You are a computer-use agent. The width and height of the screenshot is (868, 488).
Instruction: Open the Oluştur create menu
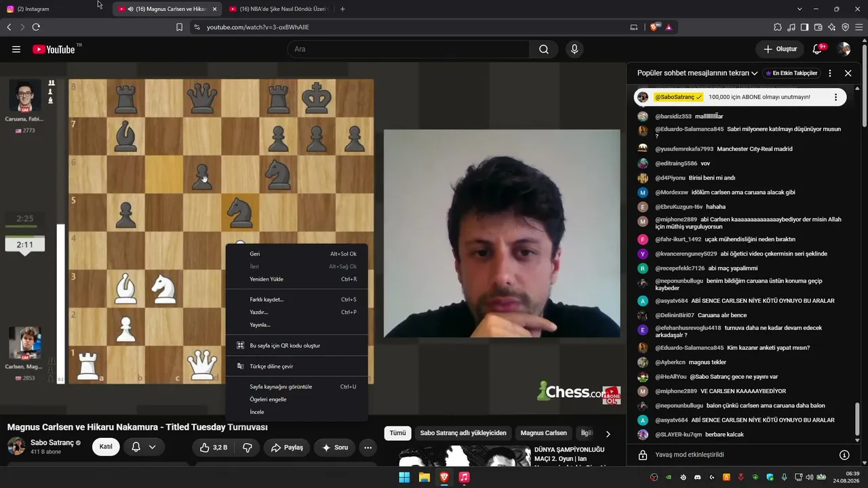(780, 49)
